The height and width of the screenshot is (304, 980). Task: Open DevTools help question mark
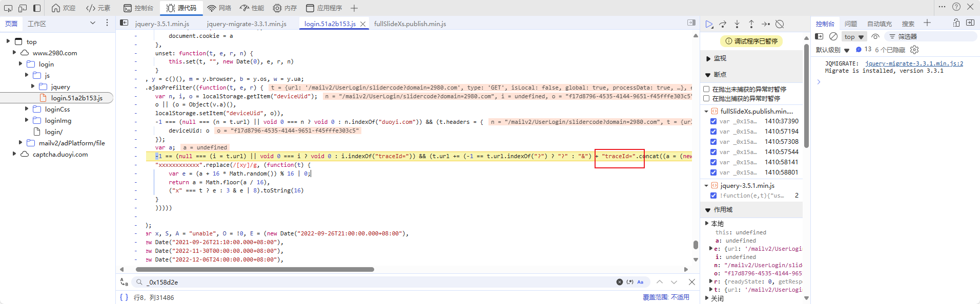pyautogui.click(x=956, y=7)
